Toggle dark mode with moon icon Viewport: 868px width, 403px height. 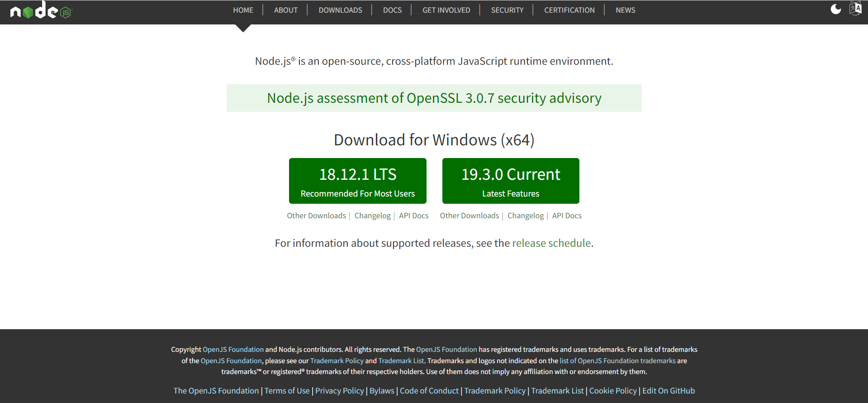tap(835, 10)
